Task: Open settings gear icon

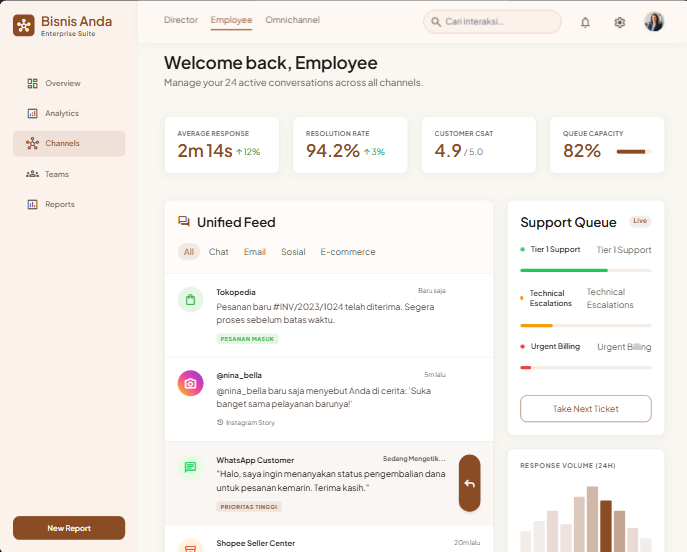Action: pyautogui.click(x=620, y=22)
